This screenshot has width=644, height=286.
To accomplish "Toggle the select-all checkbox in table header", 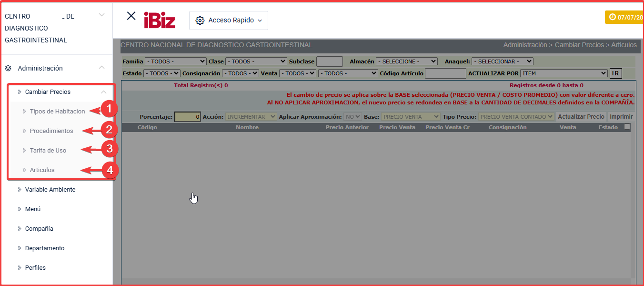I will (x=627, y=127).
